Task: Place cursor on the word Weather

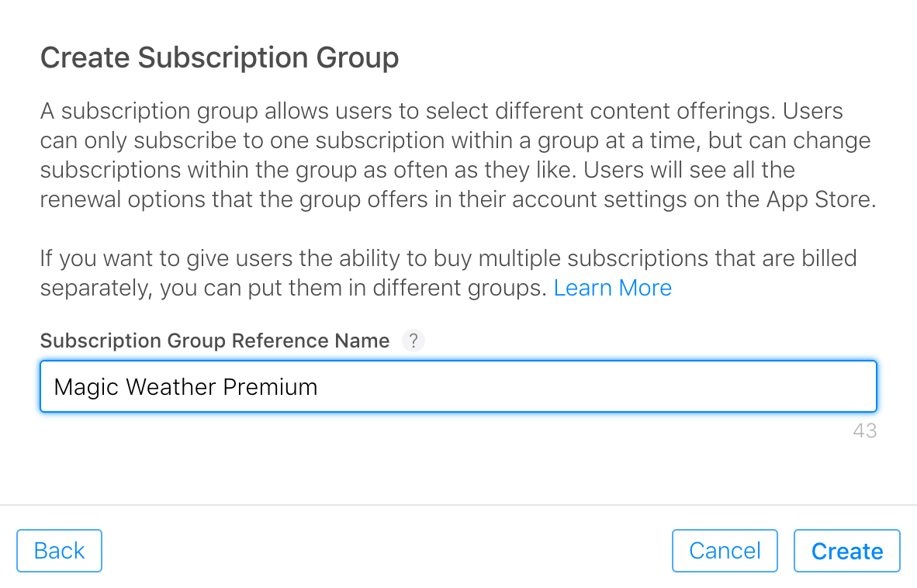Action: [171, 387]
